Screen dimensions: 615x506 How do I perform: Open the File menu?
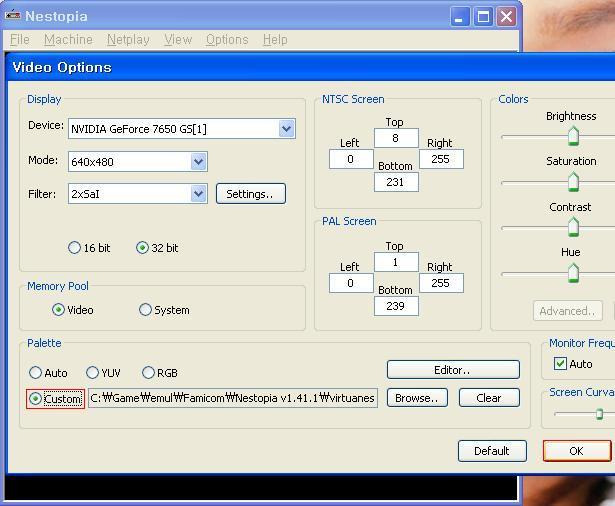(x=20, y=40)
